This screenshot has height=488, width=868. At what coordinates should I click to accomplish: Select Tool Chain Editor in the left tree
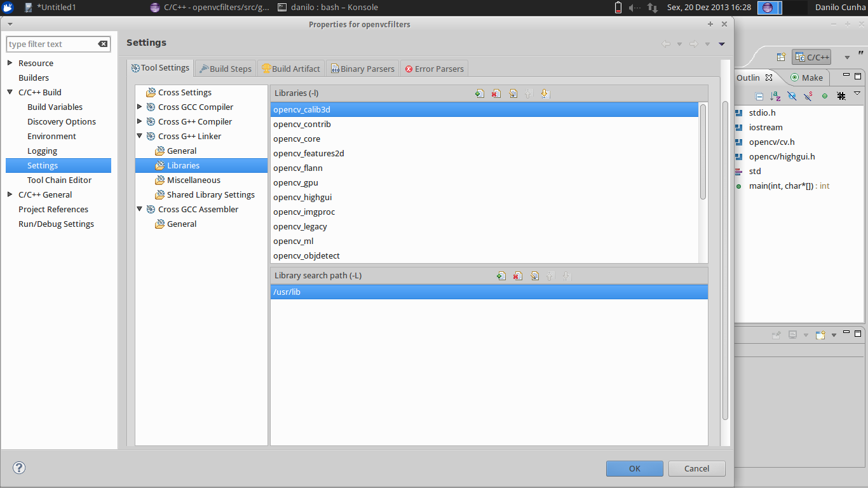tap(60, 180)
